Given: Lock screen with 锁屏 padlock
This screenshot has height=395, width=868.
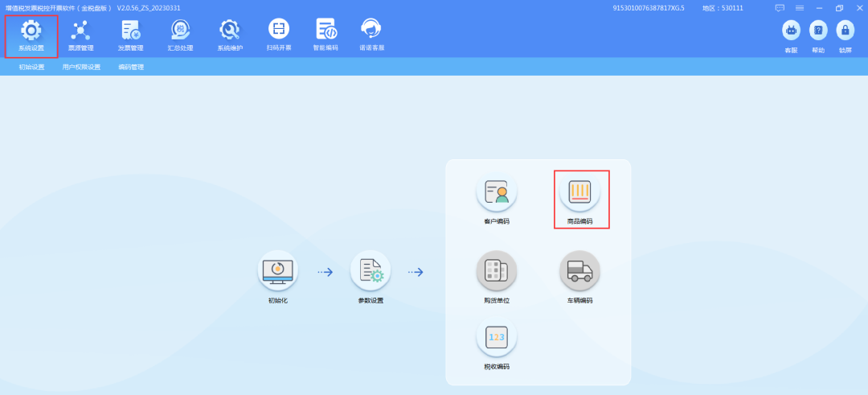Looking at the screenshot, I should pyautogui.click(x=845, y=31).
